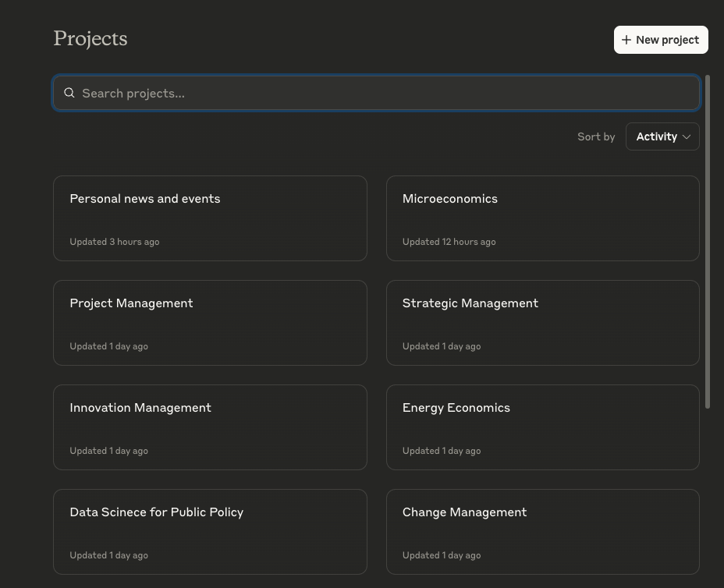Screen dimensions: 724x588
Task: Click the Projects page heading
Action: 90,39
